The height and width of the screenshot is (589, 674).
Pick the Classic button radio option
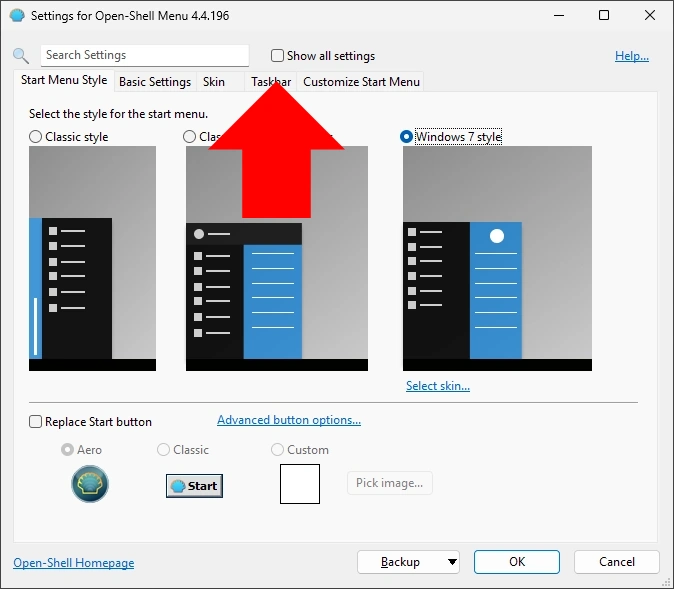coord(163,450)
